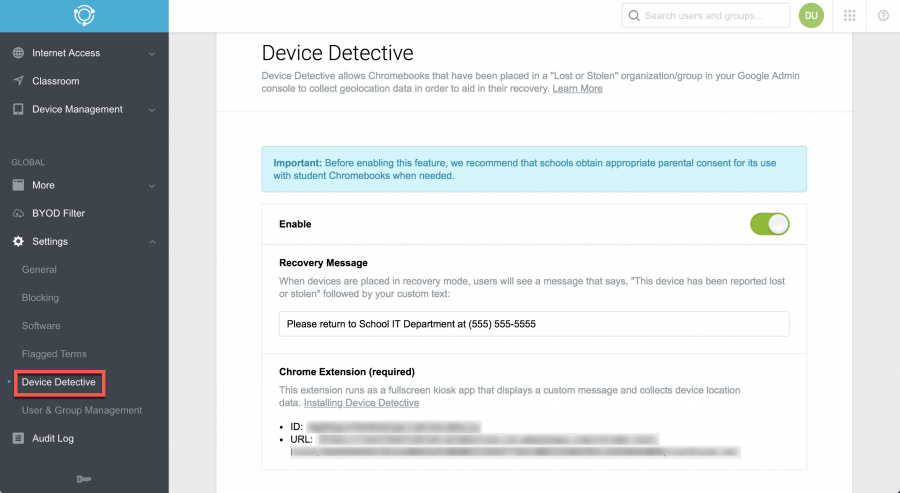This screenshot has height=493, width=900.
Task: Click the More window icon
Action: (x=18, y=185)
